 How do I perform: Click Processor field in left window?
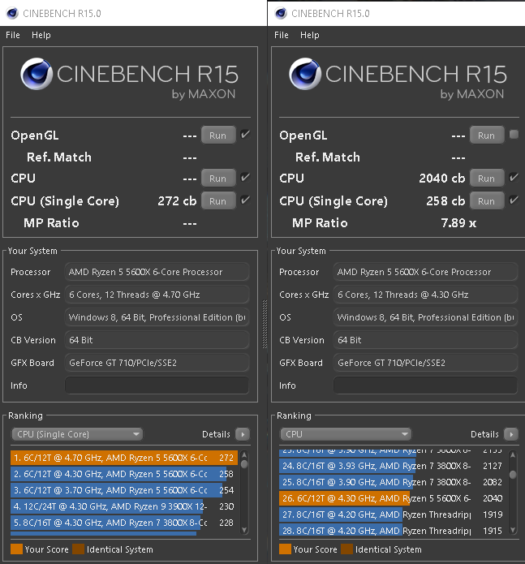(x=156, y=272)
